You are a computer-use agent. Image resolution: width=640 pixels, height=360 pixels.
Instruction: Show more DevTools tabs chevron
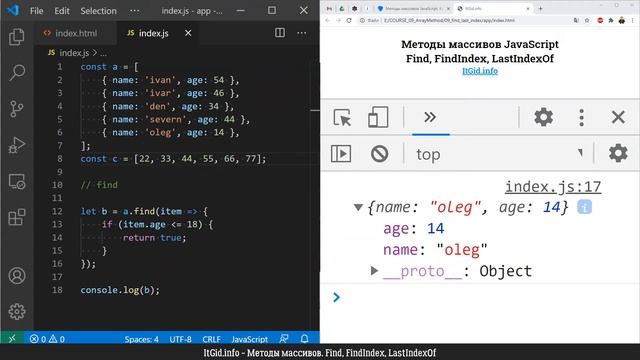coord(430,118)
